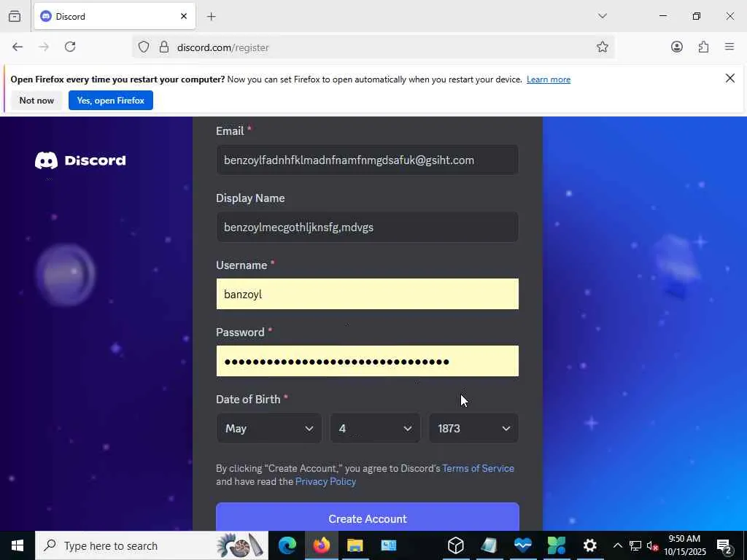Close the Discord tab
747x560 pixels.
pos(184,16)
